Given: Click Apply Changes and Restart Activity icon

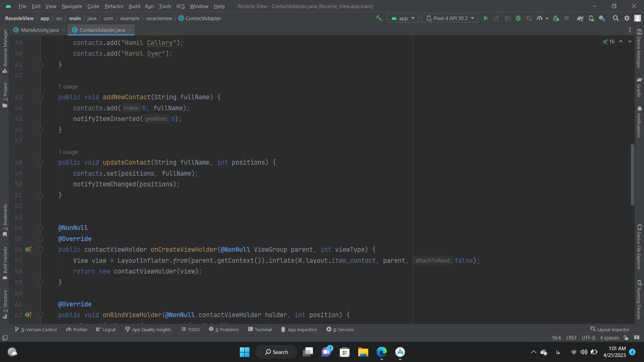Looking at the screenshot, I should [496, 18].
